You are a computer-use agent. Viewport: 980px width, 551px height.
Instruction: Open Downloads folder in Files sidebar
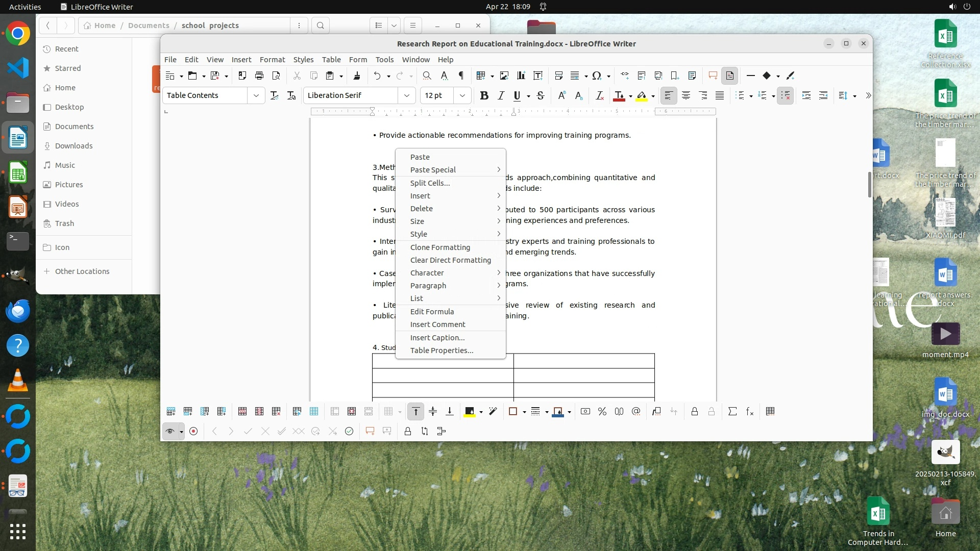pyautogui.click(x=73, y=146)
